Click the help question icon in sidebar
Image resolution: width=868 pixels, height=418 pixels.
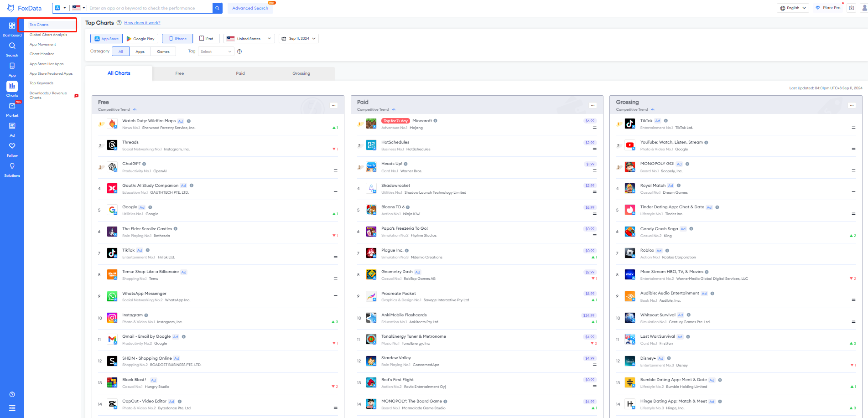click(x=12, y=394)
